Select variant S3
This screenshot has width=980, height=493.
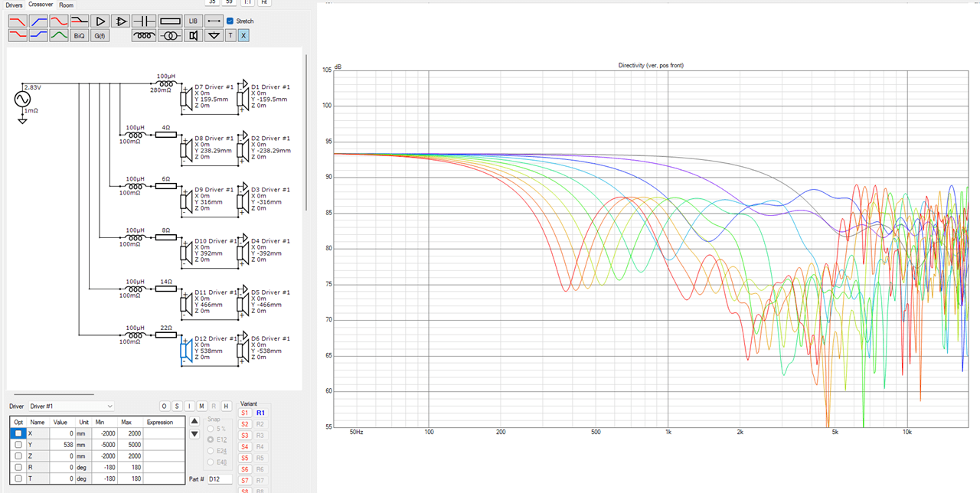coord(245,436)
